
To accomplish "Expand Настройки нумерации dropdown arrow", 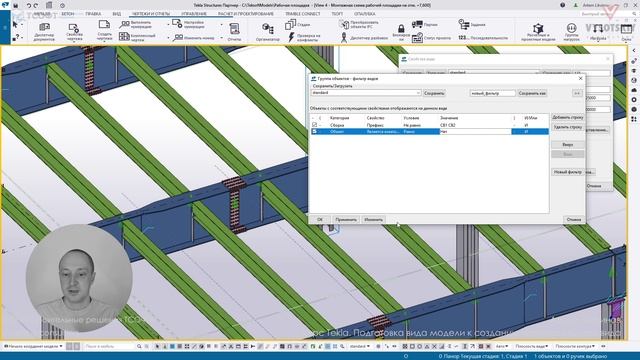I will tap(222, 24).
